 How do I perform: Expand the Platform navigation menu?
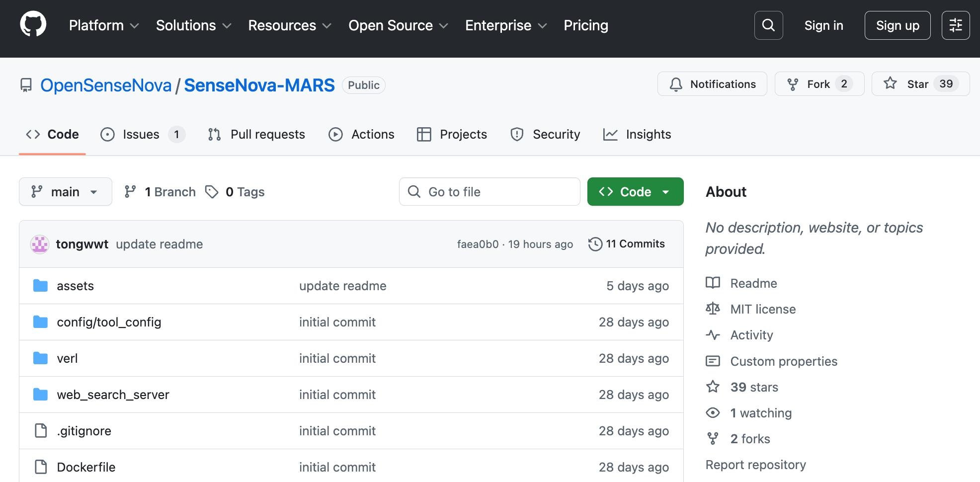coord(103,25)
